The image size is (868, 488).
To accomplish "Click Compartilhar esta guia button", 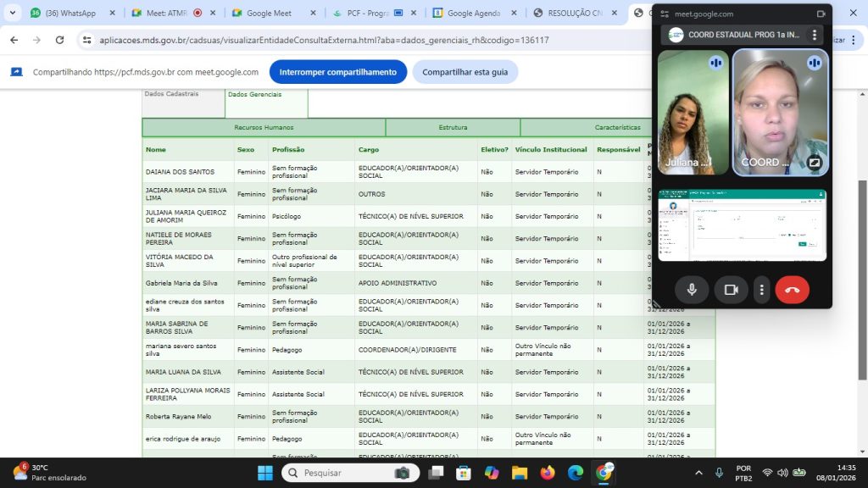I will [465, 72].
